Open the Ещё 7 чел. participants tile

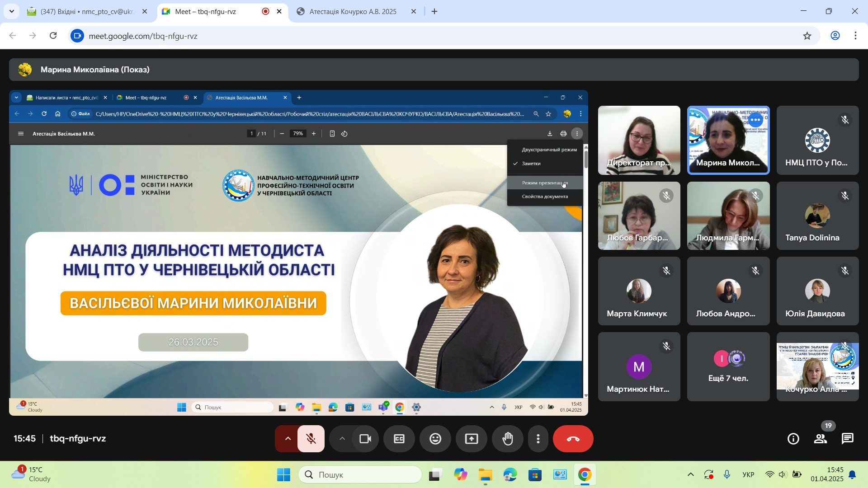[x=728, y=366]
